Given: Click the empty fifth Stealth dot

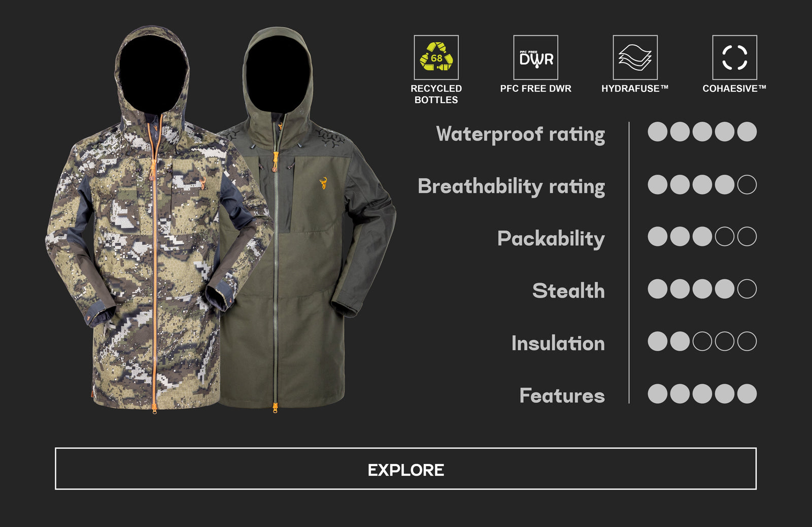Looking at the screenshot, I should tap(747, 289).
